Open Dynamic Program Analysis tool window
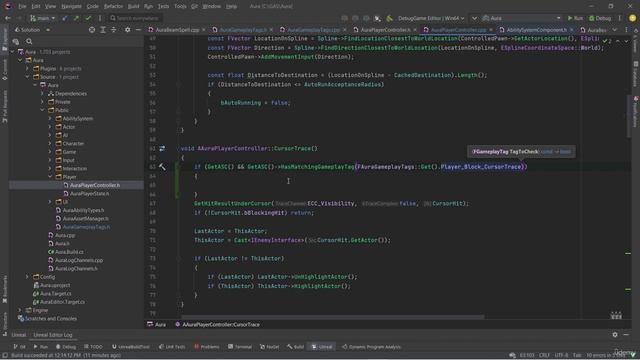This screenshot has width=640, height=360. [371, 347]
